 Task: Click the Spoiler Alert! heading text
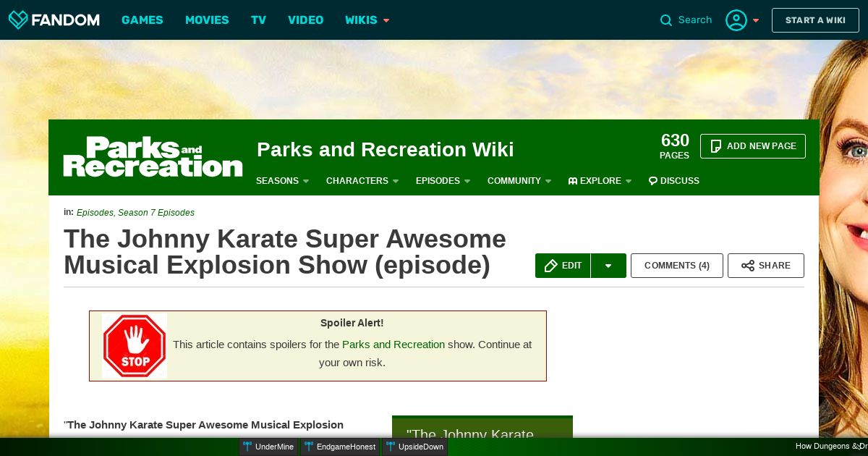352,323
